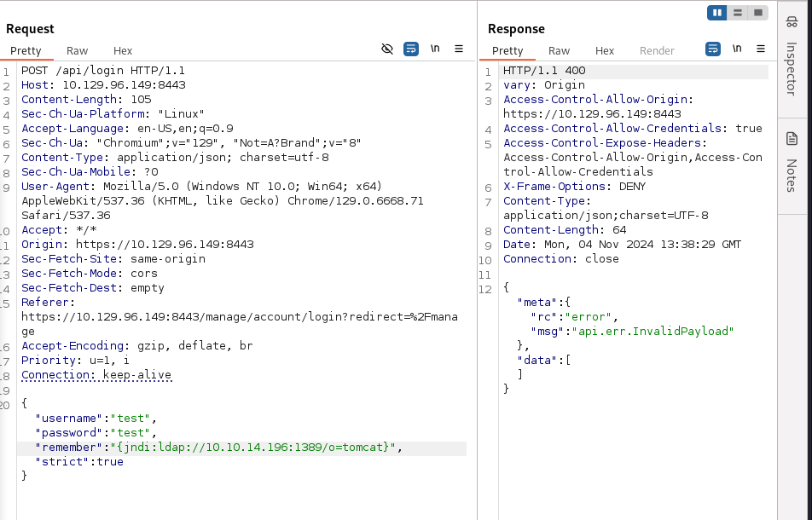Click the POST /api/login request line
The image size is (812, 520).
click(x=103, y=71)
